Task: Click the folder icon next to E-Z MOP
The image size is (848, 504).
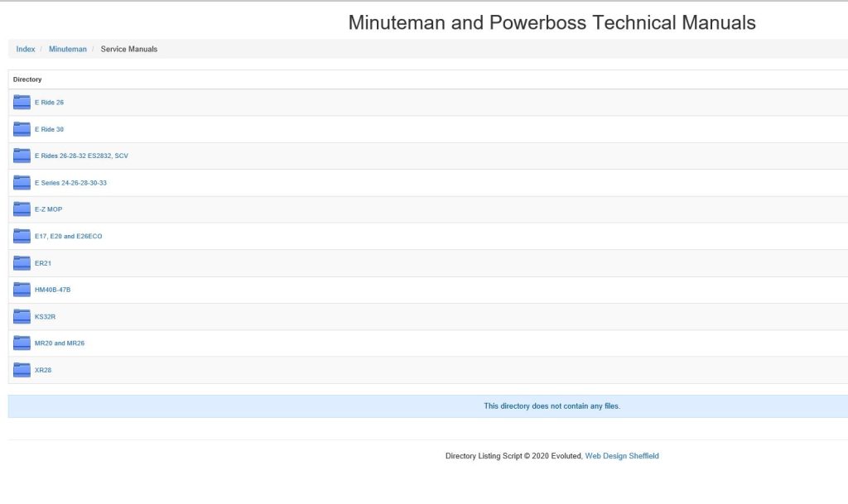Action: point(22,209)
